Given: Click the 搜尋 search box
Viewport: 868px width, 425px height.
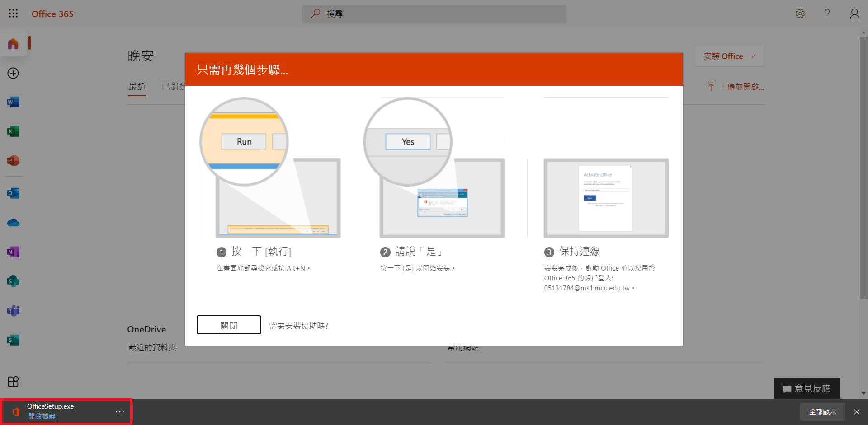Looking at the screenshot, I should point(434,14).
